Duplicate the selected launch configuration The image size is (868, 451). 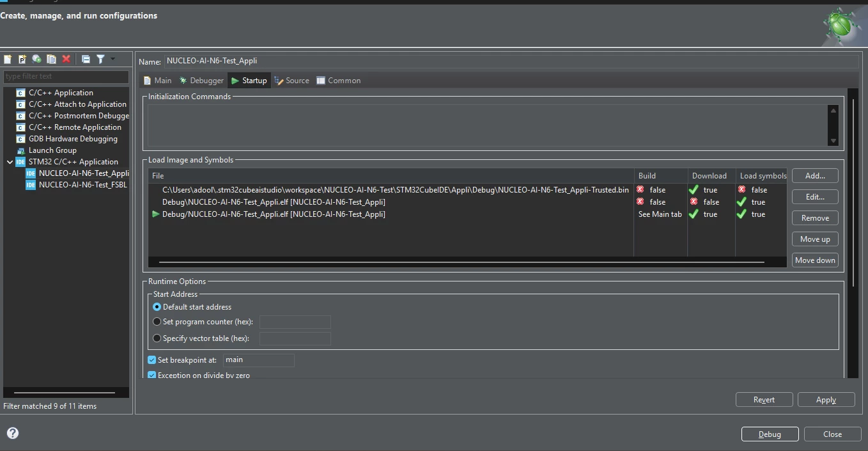[51, 59]
